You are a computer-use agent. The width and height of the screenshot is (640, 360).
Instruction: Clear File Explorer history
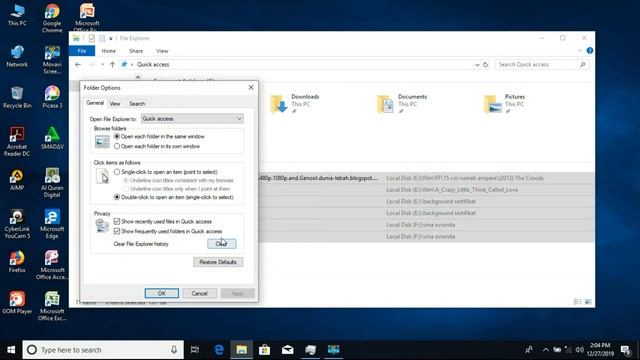pyautogui.click(x=221, y=244)
